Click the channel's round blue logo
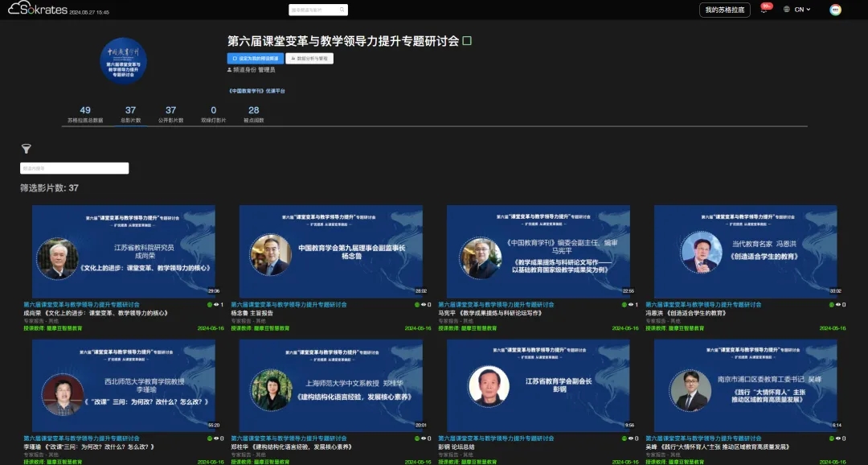868x465 pixels. 123,61
